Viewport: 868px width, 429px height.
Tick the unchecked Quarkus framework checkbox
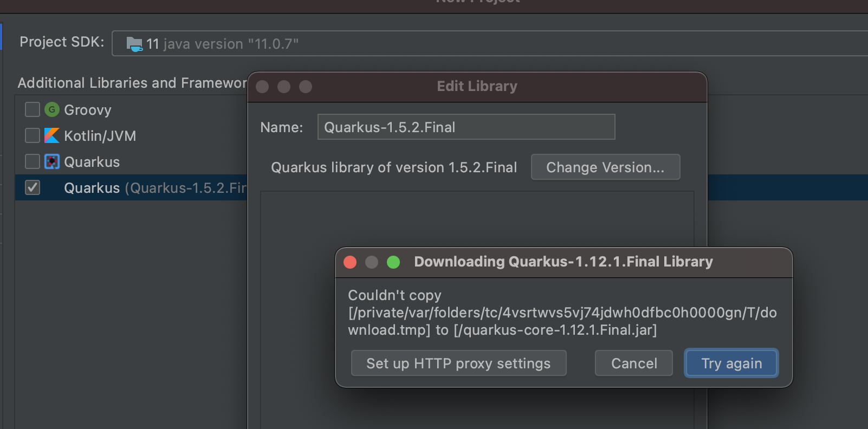33,161
